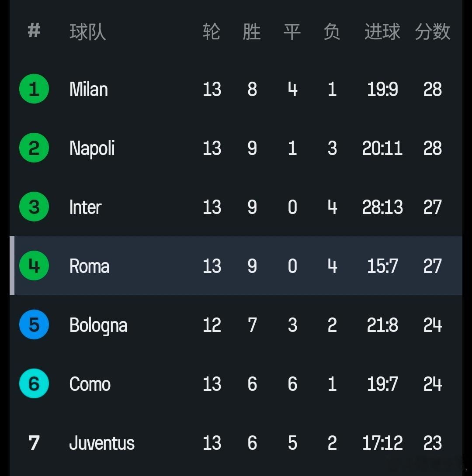Open the Bologna team entry
The image size is (472, 476).
point(98,325)
